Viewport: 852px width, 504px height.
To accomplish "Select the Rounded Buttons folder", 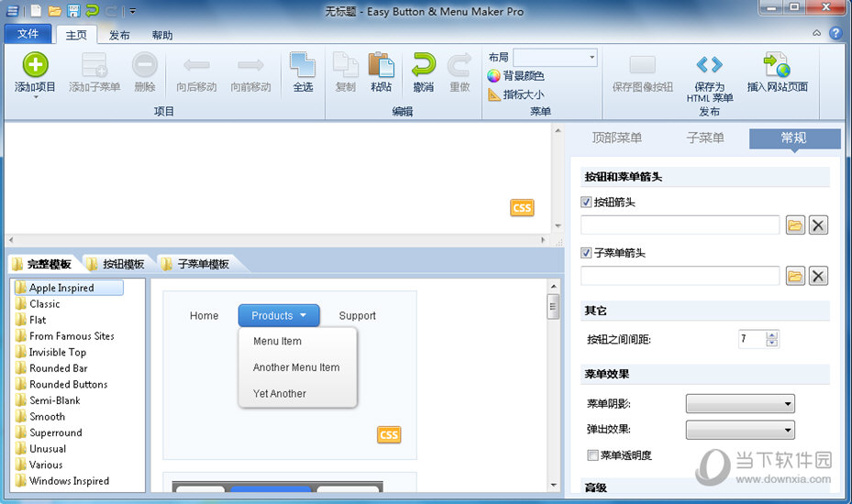I will pos(61,384).
